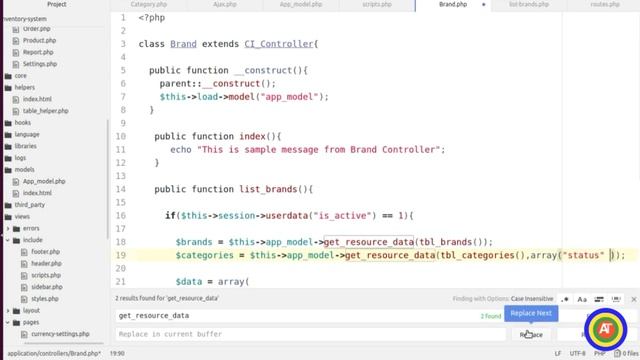Click the helpers folder icon
This screenshot has width=640, height=360.
pos(8,88)
